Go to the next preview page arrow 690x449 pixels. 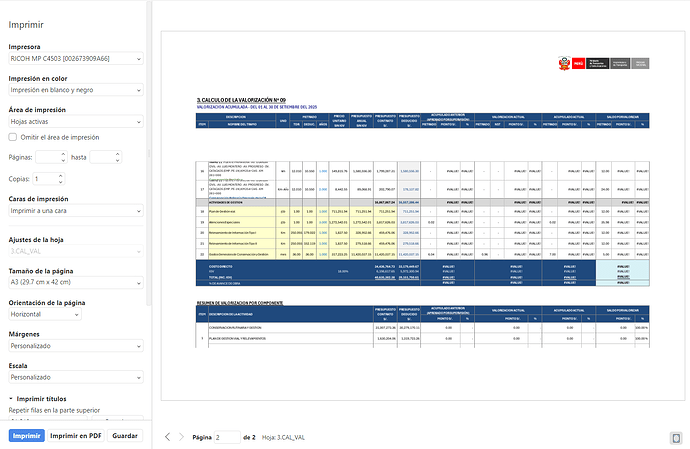point(181,437)
